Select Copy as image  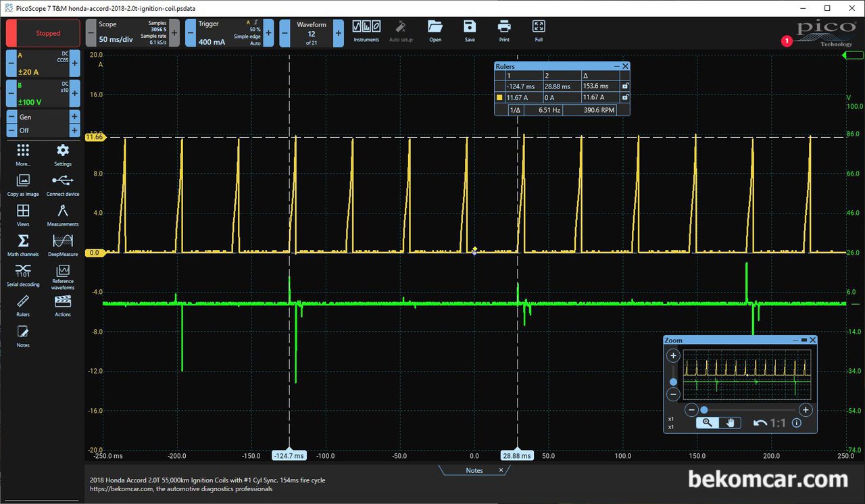coord(23,185)
